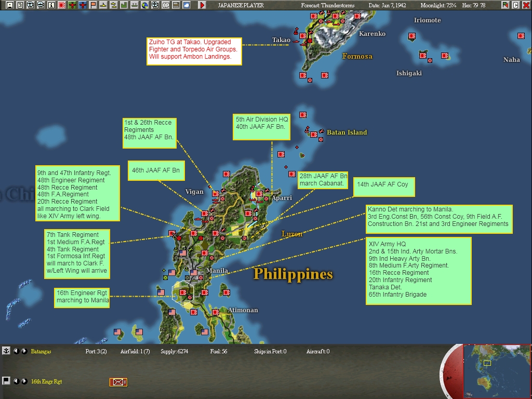Image resolution: width=532 pixels, height=399 pixels.
Task: Click the blue airplane toolbar icon
Action: click(83, 5)
